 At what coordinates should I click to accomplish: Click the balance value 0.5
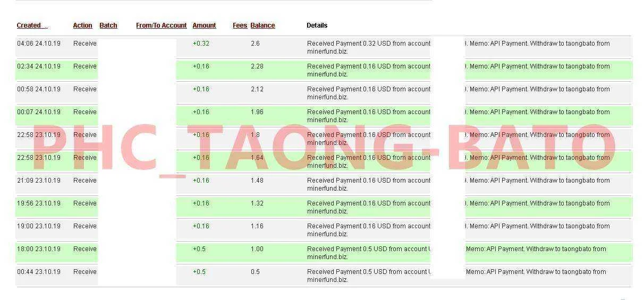[255, 272]
